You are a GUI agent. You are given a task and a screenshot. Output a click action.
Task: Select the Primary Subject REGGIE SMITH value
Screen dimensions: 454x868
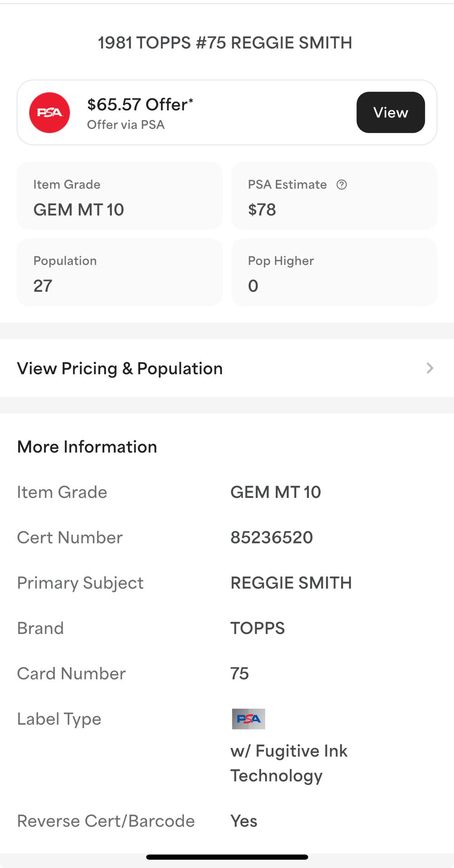291,583
